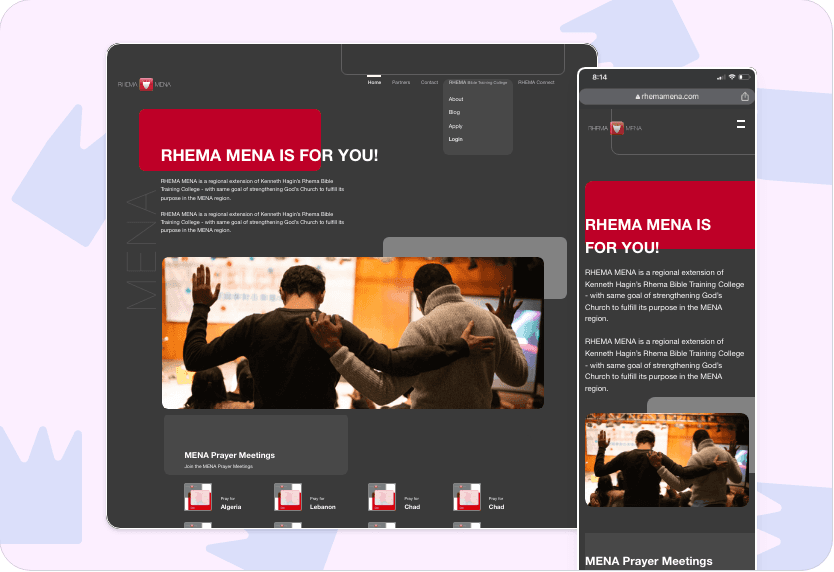The image size is (834, 572).
Task: Open the RHEMA Connect nav item
Action: (x=536, y=82)
